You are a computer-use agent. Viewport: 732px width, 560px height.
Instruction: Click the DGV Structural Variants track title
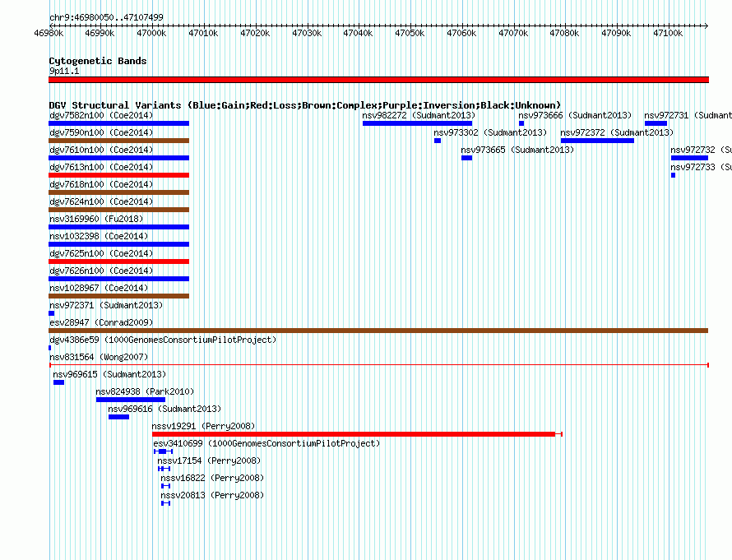[x=305, y=105]
